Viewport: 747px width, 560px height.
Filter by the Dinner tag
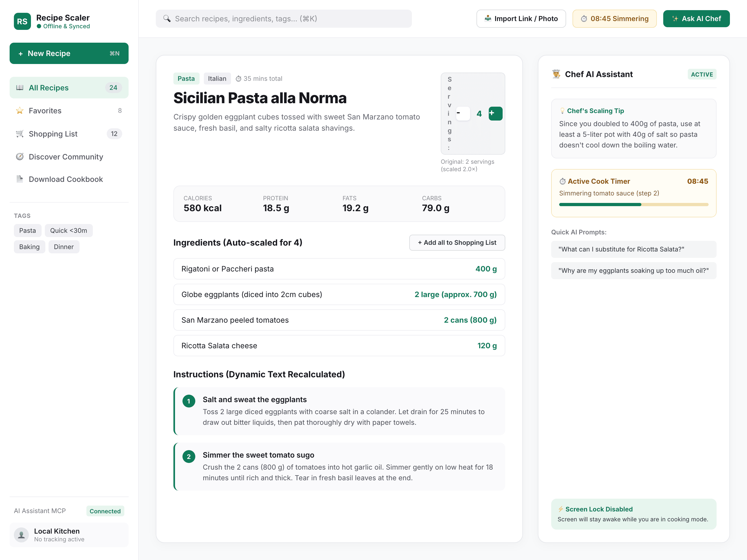pos(64,247)
